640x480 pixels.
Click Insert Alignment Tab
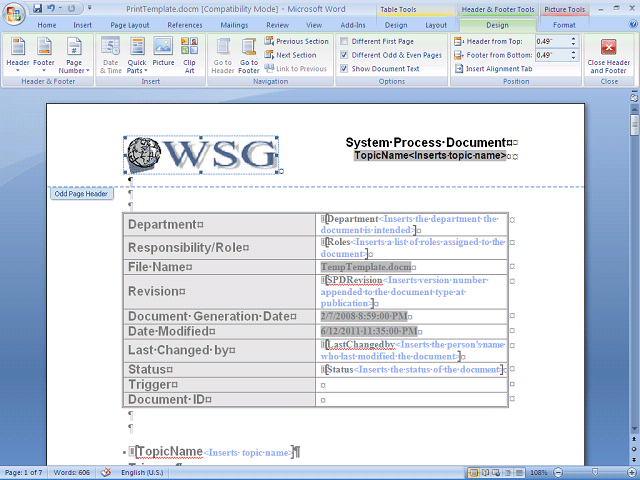[493, 69]
